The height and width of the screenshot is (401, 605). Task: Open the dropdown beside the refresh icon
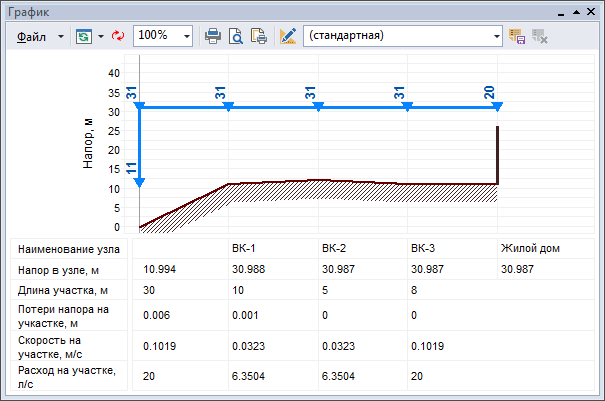(x=101, y=35)
